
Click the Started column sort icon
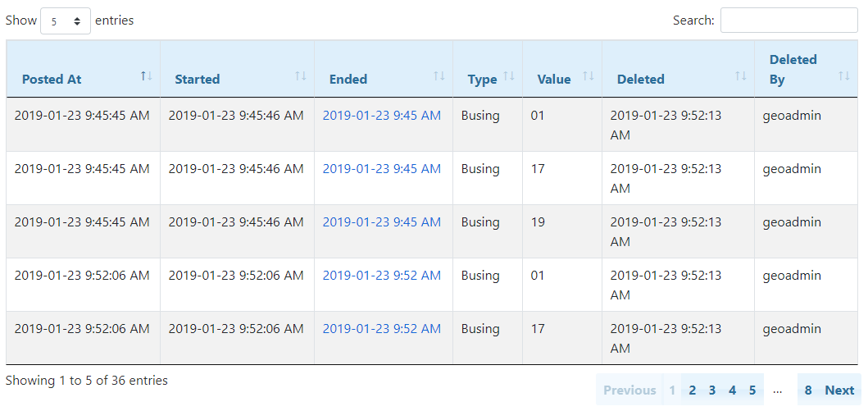coord(300,75)
